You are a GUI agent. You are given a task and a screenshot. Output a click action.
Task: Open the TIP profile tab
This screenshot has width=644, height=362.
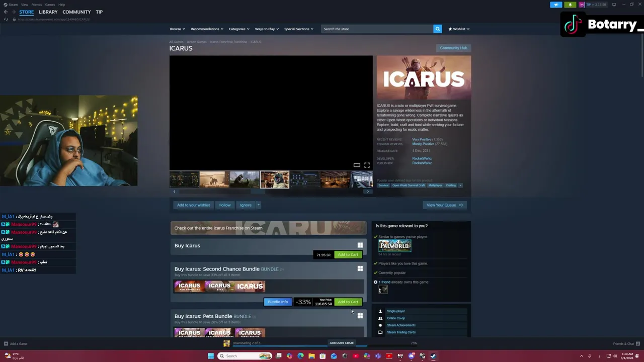[x=99, y=12]
